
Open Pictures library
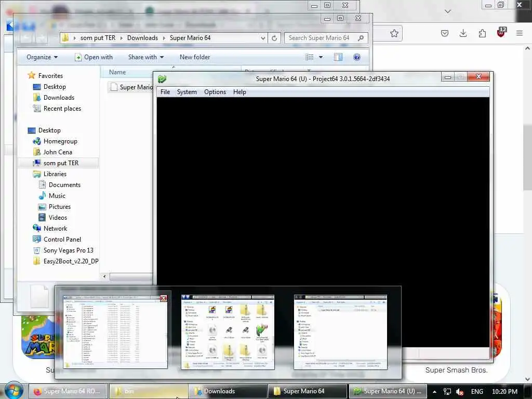59,207
